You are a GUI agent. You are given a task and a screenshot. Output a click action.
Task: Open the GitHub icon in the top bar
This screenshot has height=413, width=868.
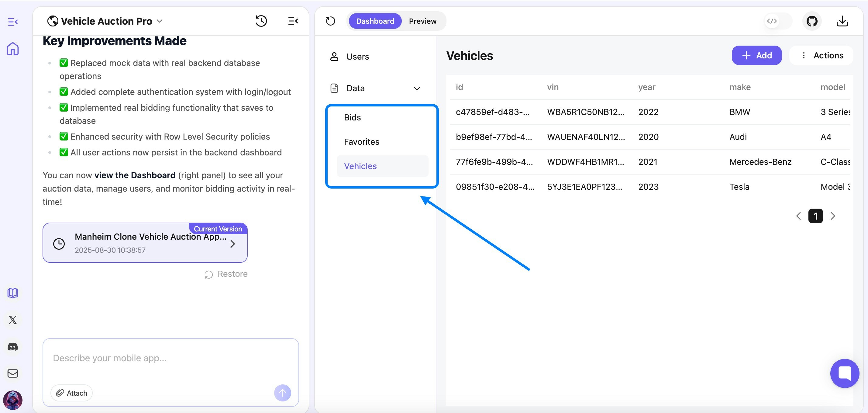coord(812,21)
